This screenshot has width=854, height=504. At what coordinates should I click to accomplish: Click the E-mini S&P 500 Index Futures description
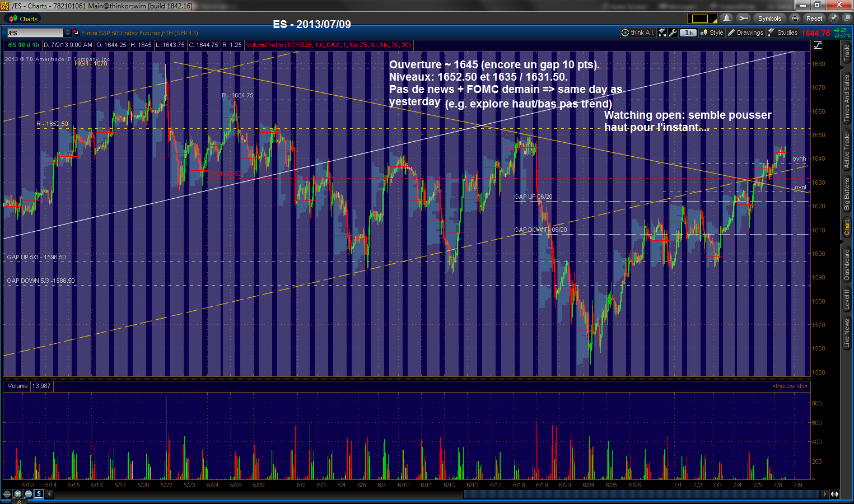139,33
